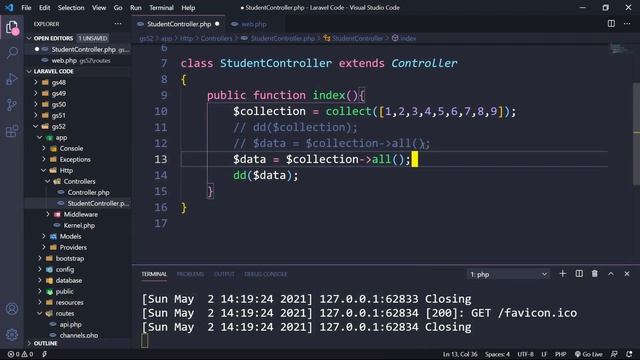Open notifications bell in status bar
Screen dimensions: 640x360
tap(629, 354)
